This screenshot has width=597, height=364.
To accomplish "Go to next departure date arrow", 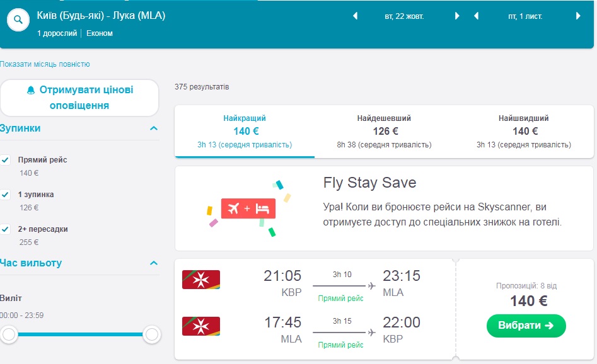I will (457, 16).
